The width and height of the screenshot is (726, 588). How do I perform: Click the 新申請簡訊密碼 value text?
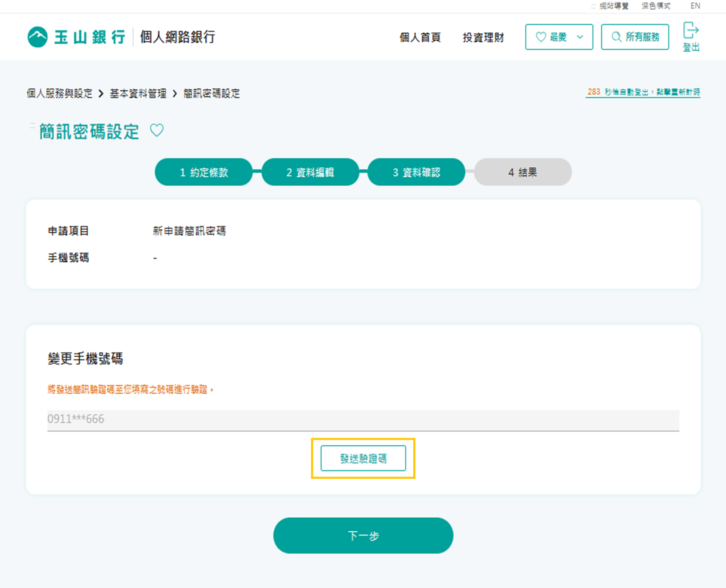point(189,231)
